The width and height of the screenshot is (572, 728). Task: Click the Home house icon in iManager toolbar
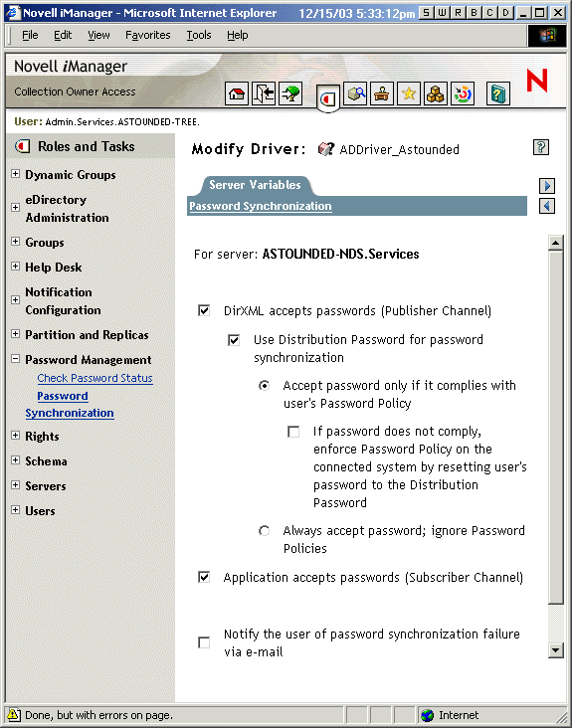point(237,93)
